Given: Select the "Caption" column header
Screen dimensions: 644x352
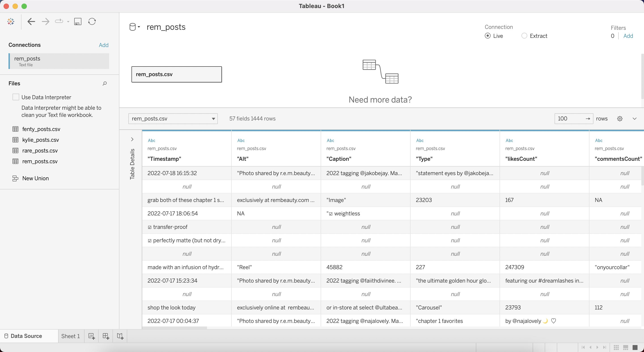Looking at the screenshot, I should pos(339,159).
